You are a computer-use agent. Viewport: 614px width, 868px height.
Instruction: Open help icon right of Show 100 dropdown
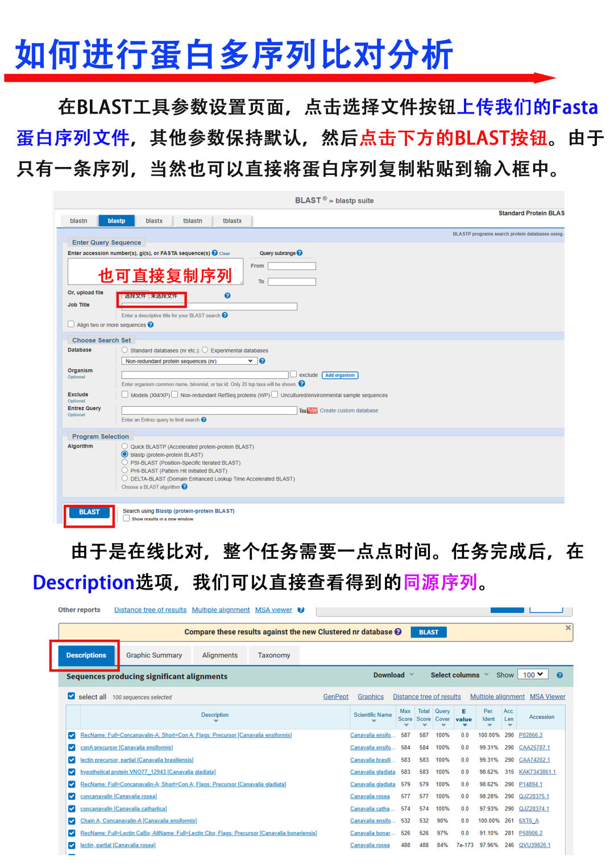559,675
